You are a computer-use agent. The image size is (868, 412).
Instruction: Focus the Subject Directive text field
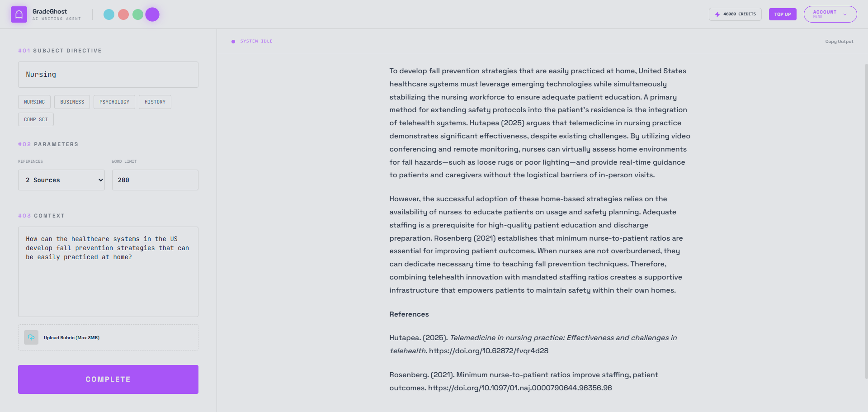click(x=108, y=75)
